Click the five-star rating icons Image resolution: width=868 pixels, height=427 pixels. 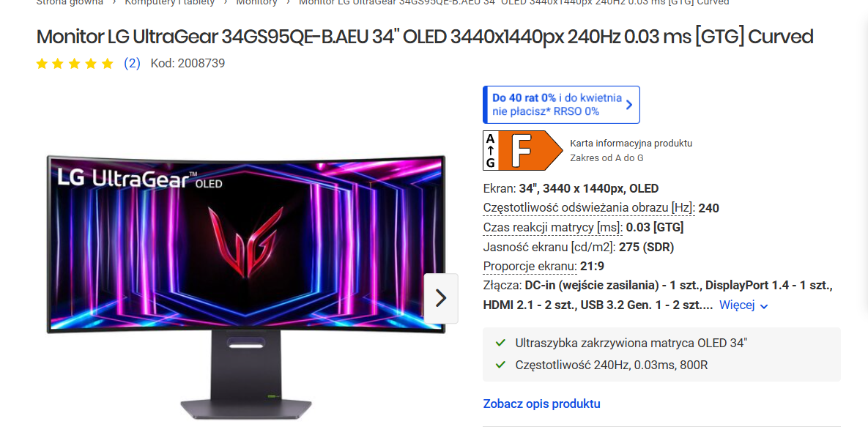click(75, 64)
